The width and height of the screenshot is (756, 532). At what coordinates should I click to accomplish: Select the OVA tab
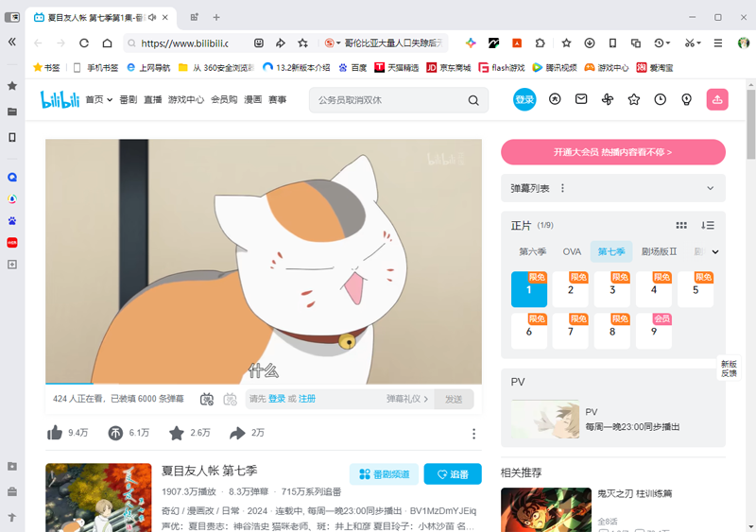click(572, 251)
